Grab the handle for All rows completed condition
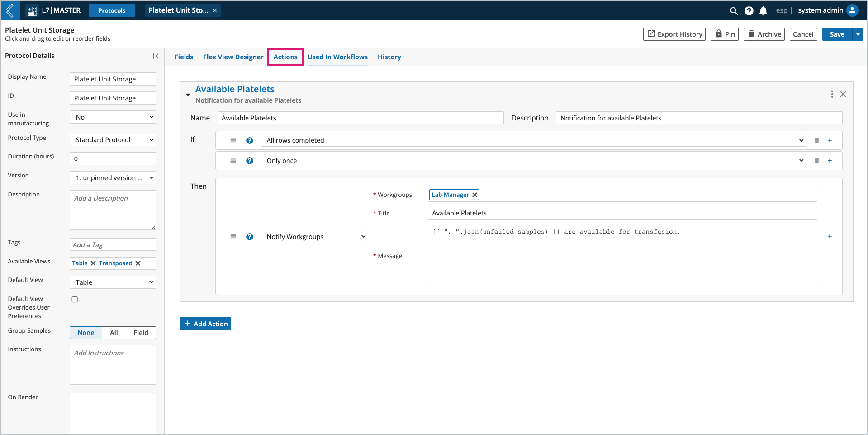The image size is (868, 435). (233, 140)
